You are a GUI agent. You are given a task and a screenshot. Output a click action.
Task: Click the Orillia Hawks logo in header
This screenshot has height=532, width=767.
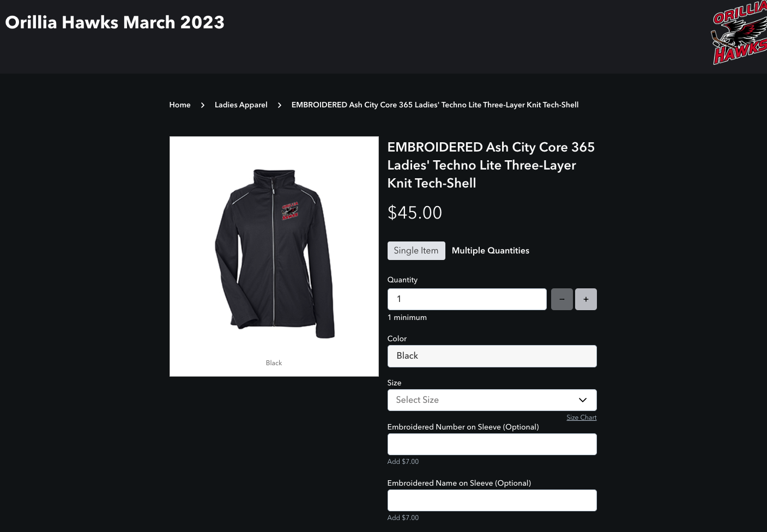point(739,34)
